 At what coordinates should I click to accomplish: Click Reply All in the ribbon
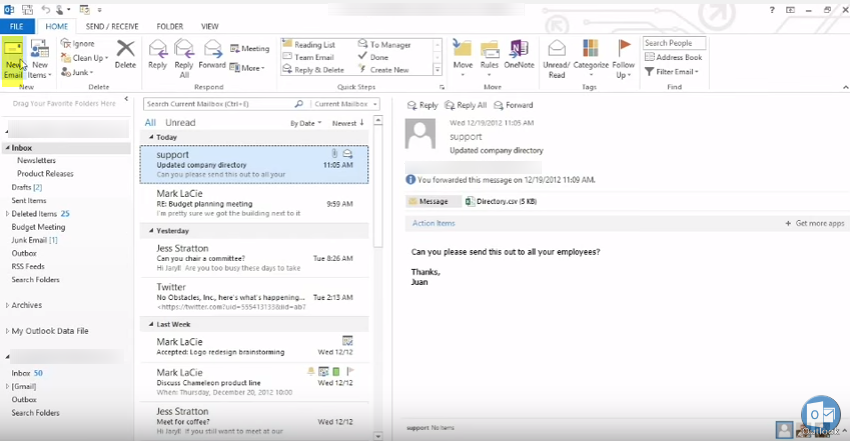tap(184, 59)
